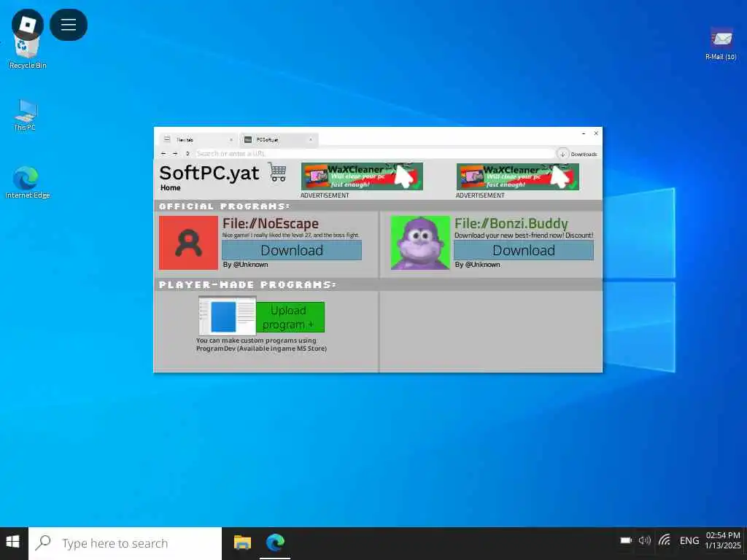Click the ProgramDev custom programs note

262,344
